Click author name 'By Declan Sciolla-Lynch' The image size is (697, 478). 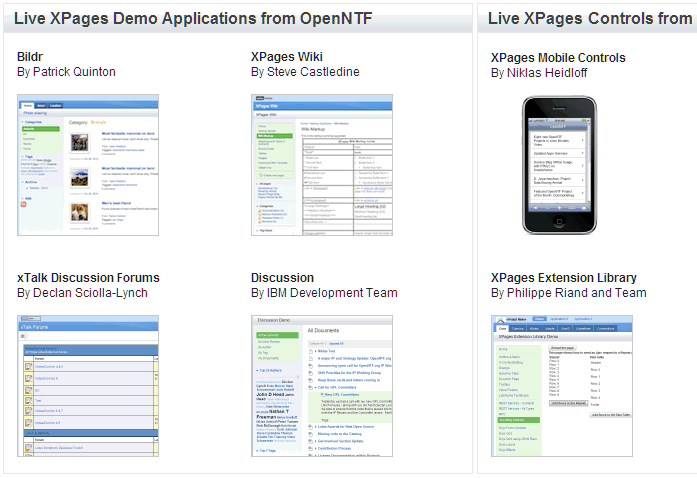click(82, 293)
